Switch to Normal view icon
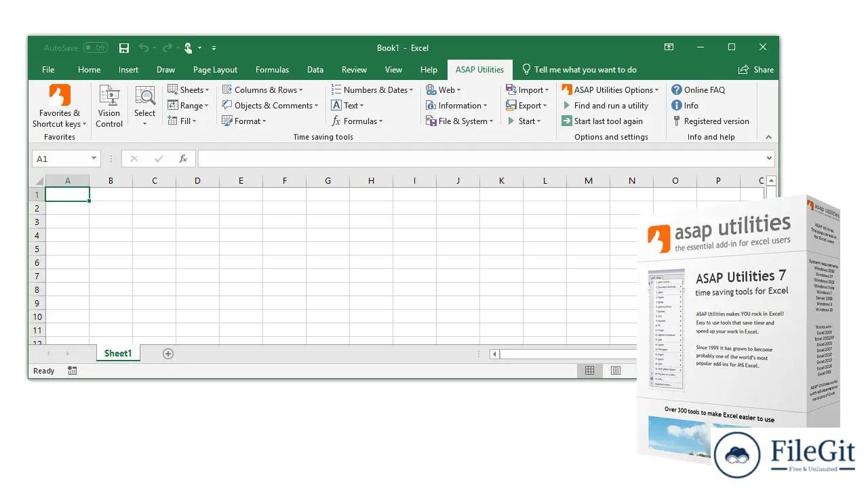Image resolution: width=868 pixels, height=488 pixels. 589,371
